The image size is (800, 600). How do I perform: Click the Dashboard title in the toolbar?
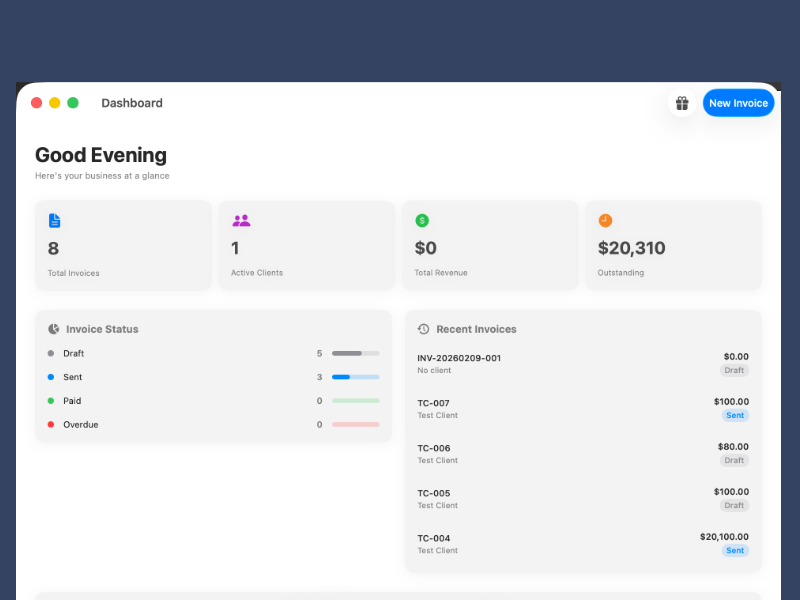tap(132, 103)
